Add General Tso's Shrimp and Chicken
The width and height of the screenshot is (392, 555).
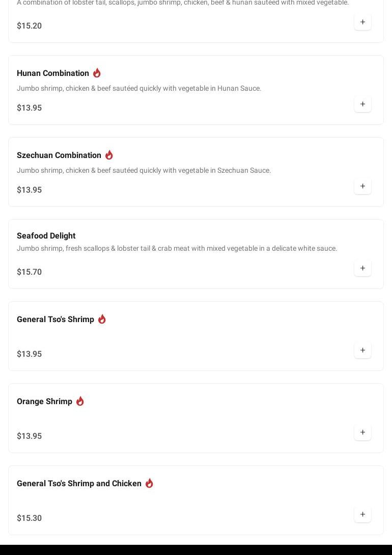(x=362, y=514)
